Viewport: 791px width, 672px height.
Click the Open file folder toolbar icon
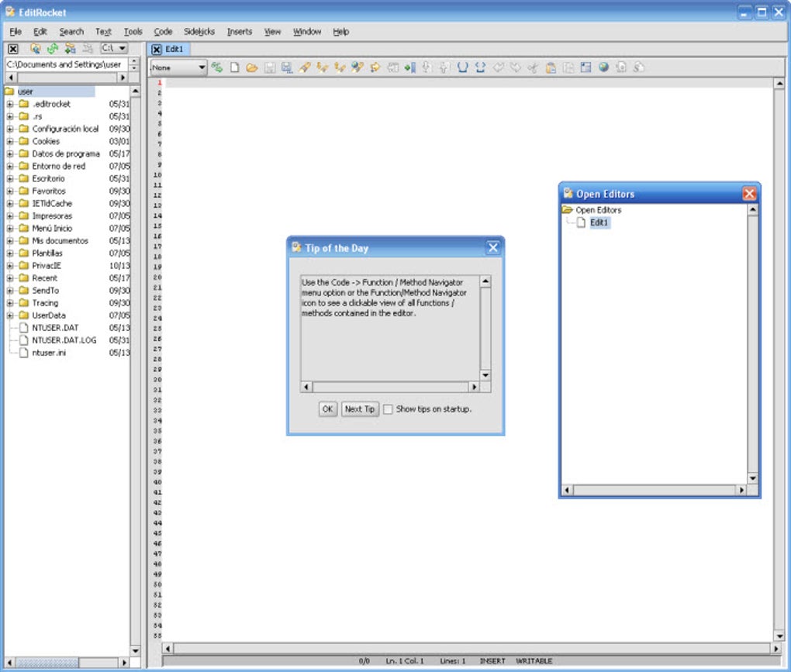252,67
